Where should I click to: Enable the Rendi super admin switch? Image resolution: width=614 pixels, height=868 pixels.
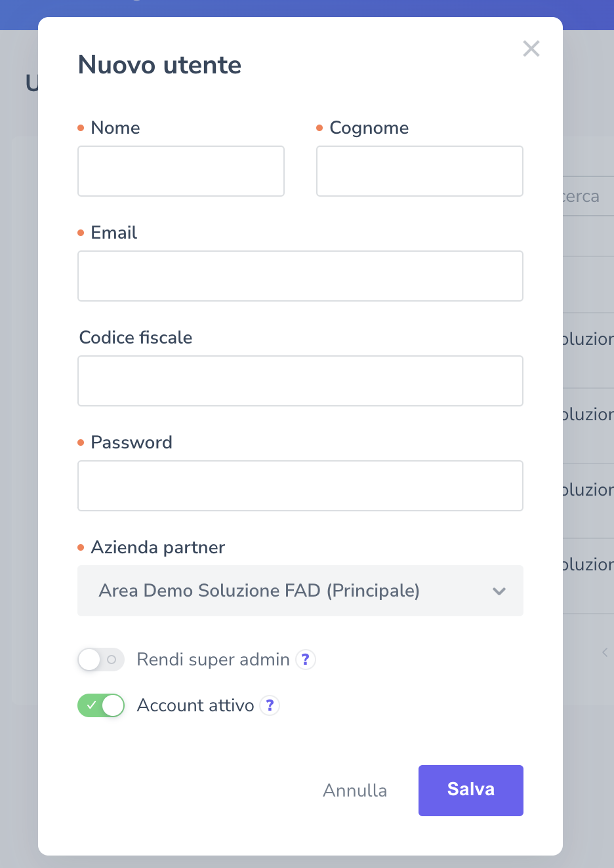click(x=100, y=660)
